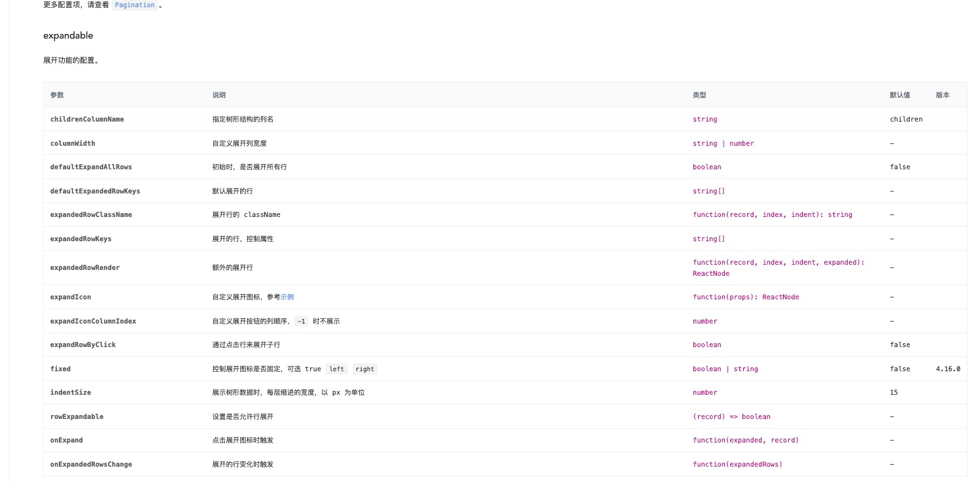Click the 'left' code tag
Viewport: 980px width, 483px height.
336,369
